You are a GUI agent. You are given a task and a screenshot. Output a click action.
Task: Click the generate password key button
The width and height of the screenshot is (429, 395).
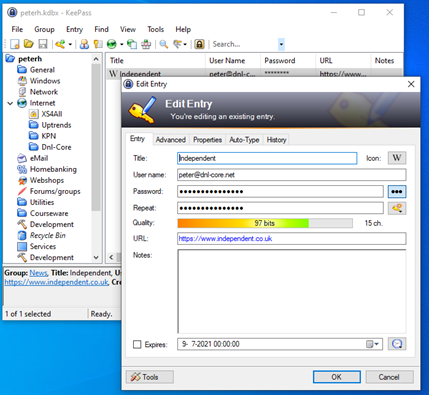tap(397, 208)
